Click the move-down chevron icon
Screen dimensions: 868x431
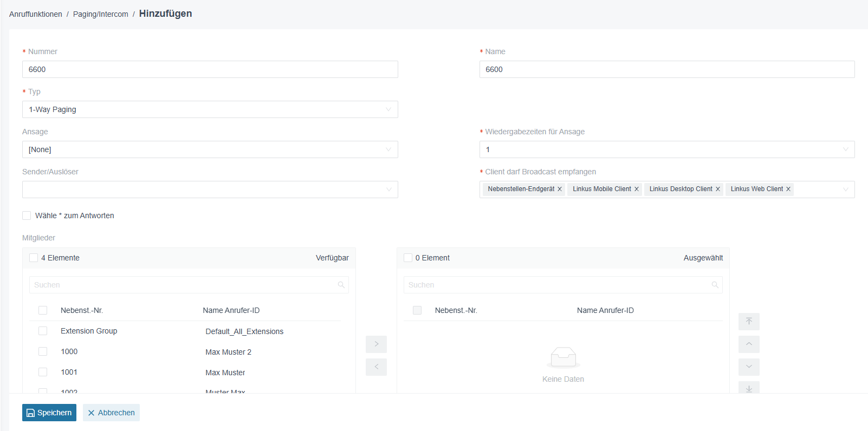coord(749,367)
